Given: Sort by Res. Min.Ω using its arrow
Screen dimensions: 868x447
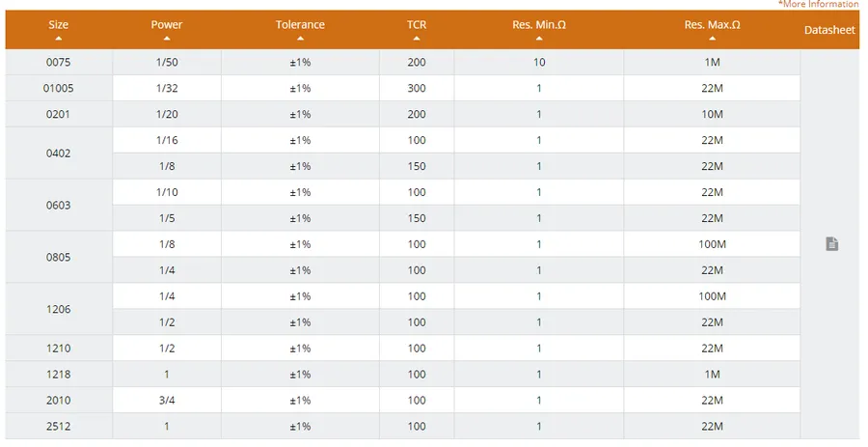Looking at the screenshot, I should [x=539, y=39].
